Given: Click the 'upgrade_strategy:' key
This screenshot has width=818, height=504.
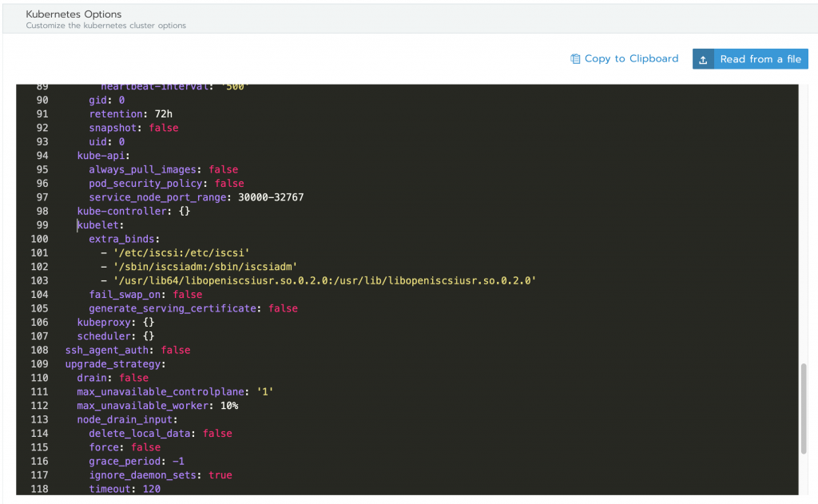Looking at the screenshot, I should tap(115, 364).
